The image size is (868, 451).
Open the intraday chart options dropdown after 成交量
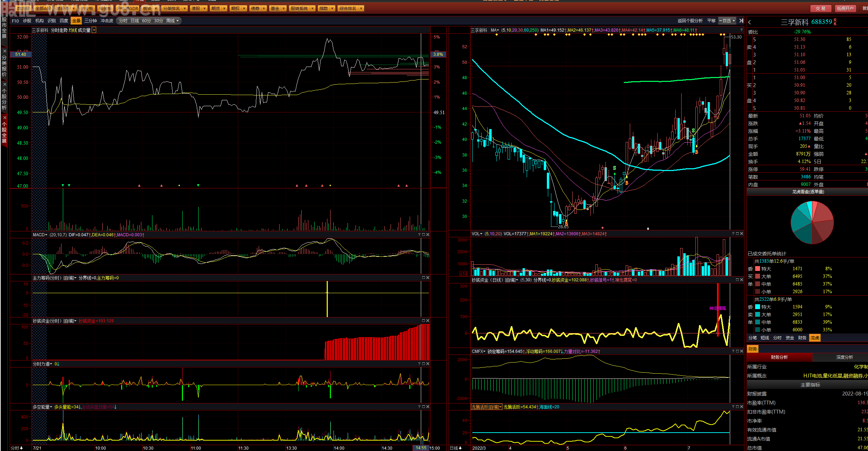(94, 30)
